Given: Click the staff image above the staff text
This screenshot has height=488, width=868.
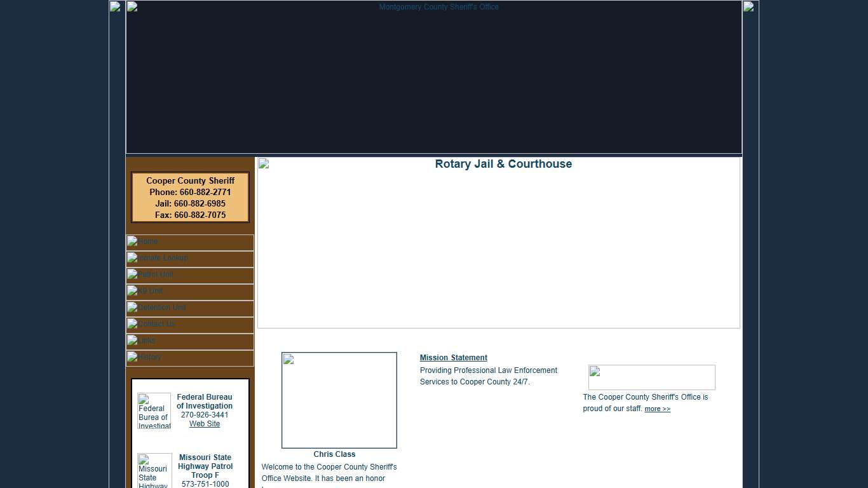Looking at the screenshot, I should pyautogui.click(x=651, y=377).
